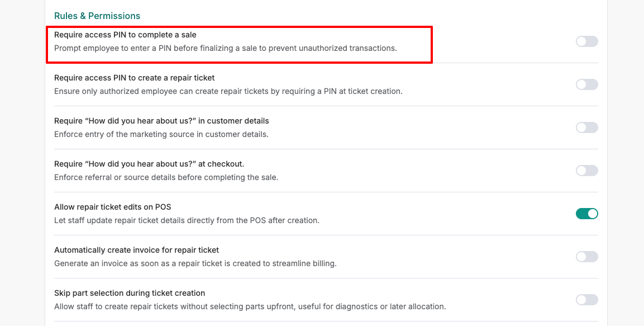Enable "How did you hear about us" at checkout
This screenshot has height=326, width=644.
click(x=586, y=171)
